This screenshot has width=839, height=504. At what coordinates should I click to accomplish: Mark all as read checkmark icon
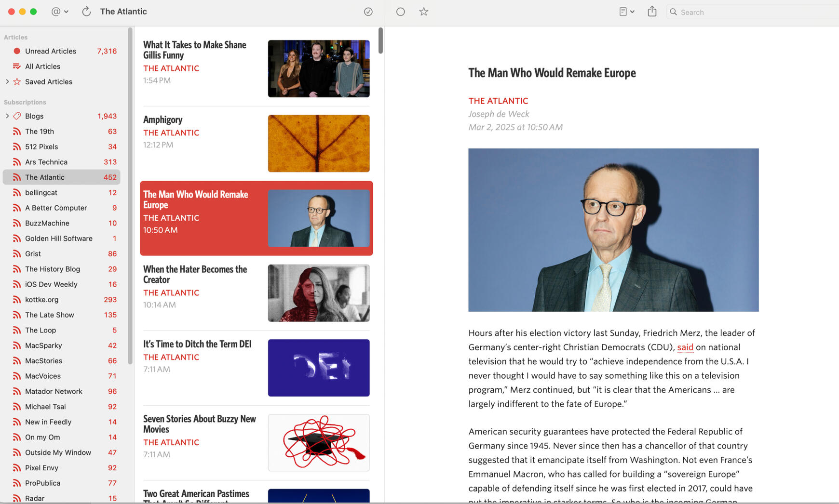[368, 12]
